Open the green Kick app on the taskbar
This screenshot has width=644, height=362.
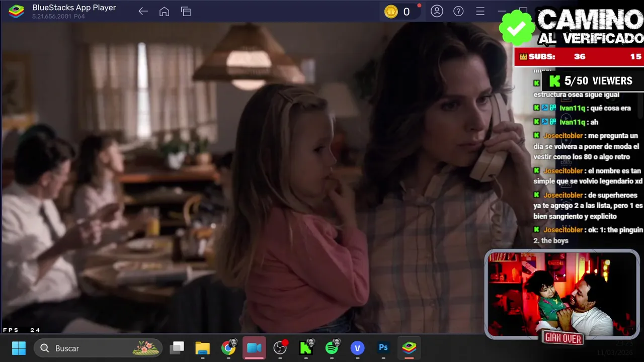click(x=306, y=348)
